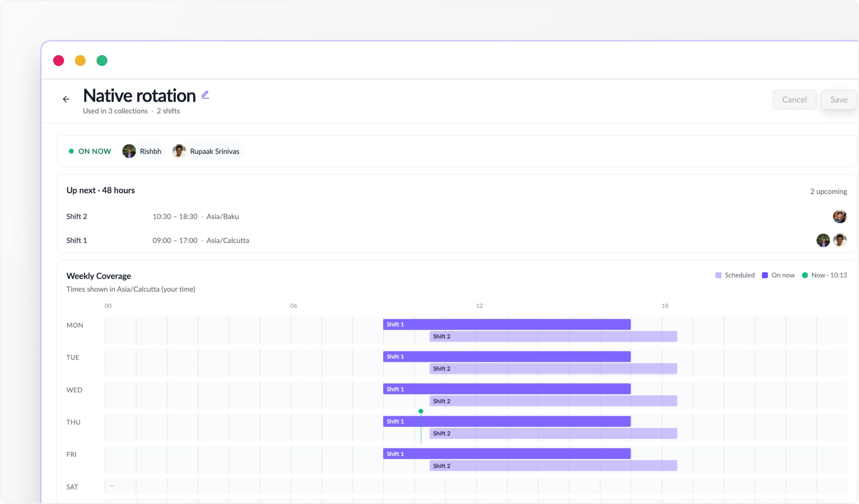Click the green maximize window dot
Screen dimensions: 859x504
click(102, 61)
